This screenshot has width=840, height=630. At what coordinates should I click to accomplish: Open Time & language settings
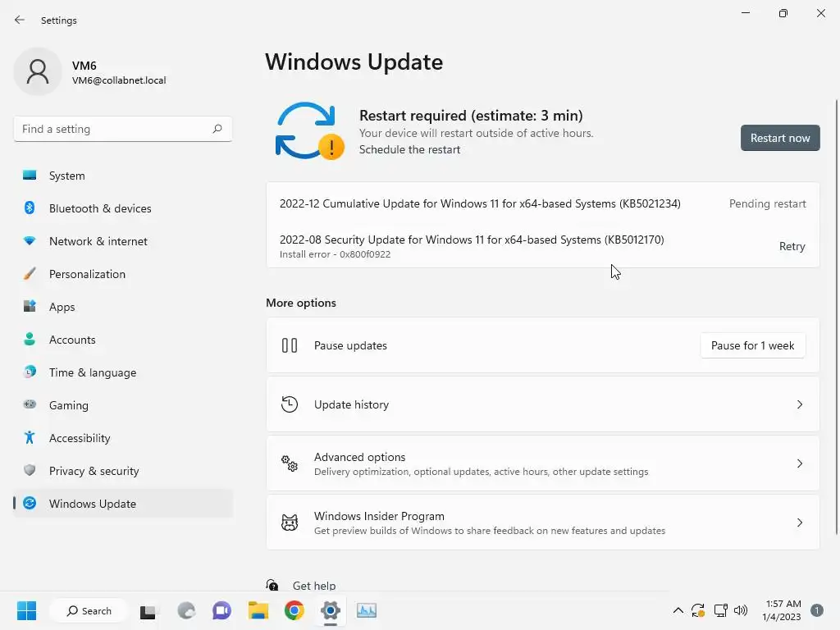click(x=123, y=372)
